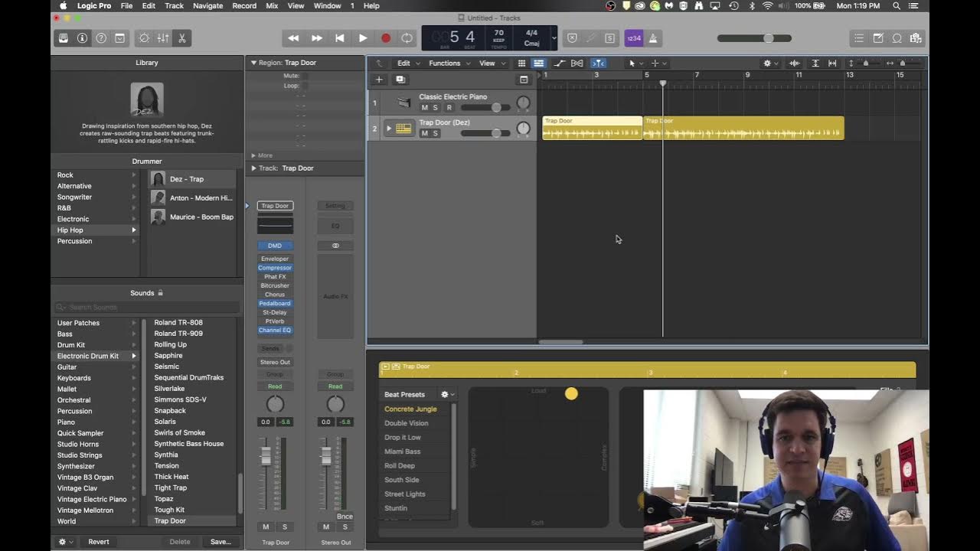The height and width of the screenshot is (551, 980).
Task: Go to beginning of project
Action: pos(339,38)
